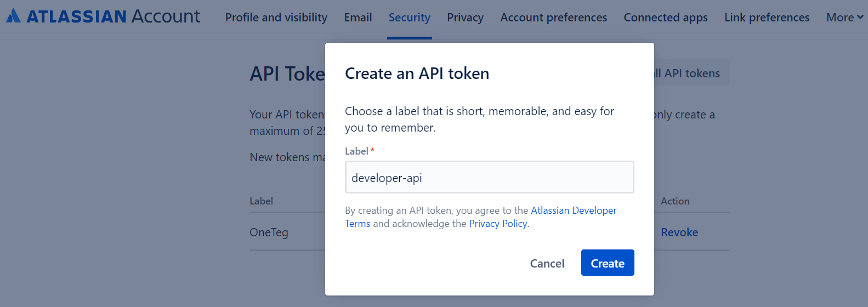Image resolution: width=868 pixels, height=307 pixels.
Task: Click the revoke all API tokens button
Action: coord(692,73)
